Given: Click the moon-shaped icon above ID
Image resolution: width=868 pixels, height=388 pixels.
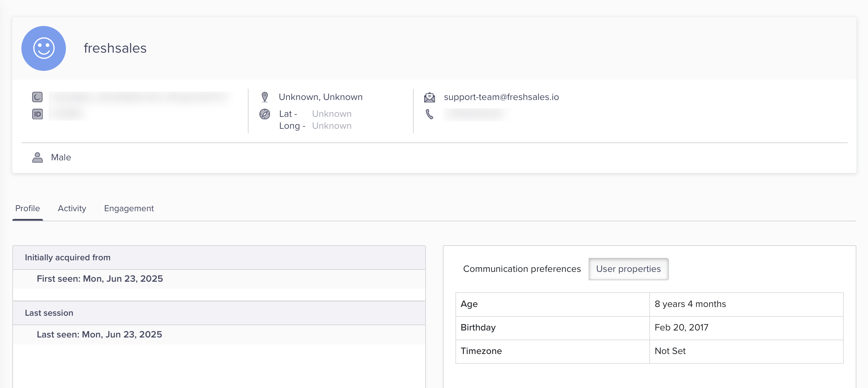Looking at the screenshot, I should click(38, 97).
